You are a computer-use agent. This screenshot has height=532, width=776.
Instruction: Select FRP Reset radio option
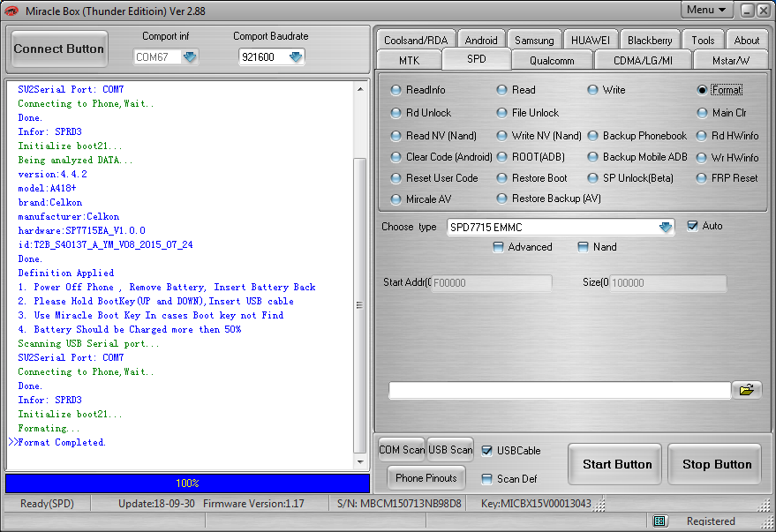click(727, 178)
